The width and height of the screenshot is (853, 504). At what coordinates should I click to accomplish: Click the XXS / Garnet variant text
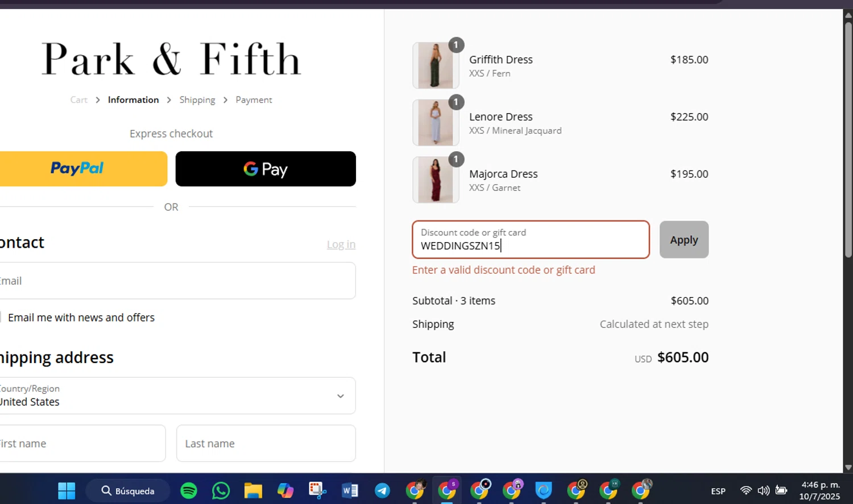pos(495,188)
